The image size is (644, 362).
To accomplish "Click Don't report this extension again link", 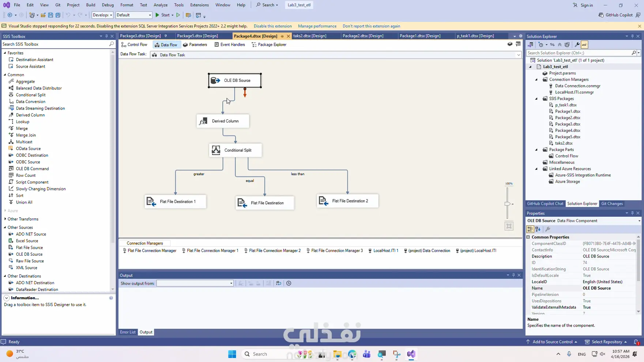I will [x=371, y=26].
